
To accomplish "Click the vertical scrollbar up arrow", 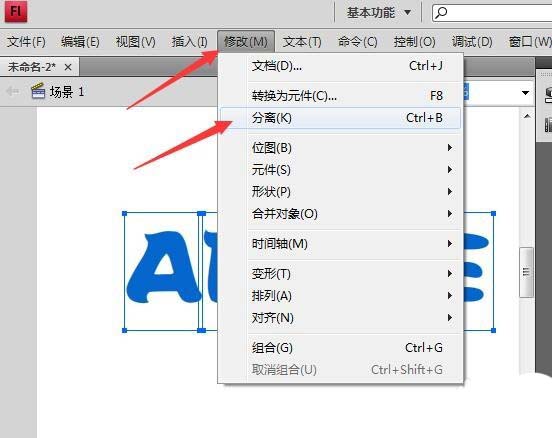I will click(x=527, y=116).
